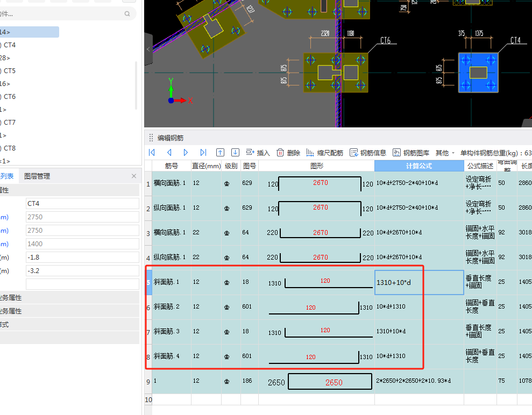This screenshot has height=415, width=532.
Task: Collapse left panel with arrow handle
Action: [148, 49]
